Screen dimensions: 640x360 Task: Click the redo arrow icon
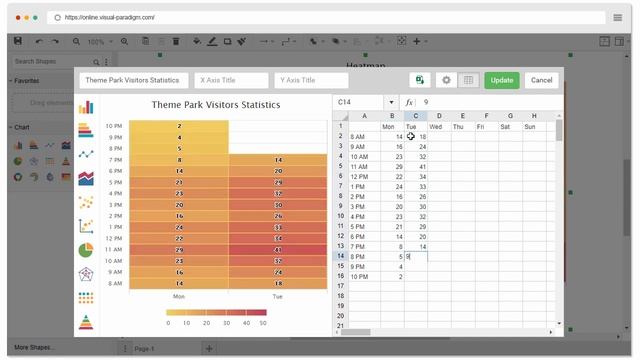pyautogui.click(x=55, y=41)
